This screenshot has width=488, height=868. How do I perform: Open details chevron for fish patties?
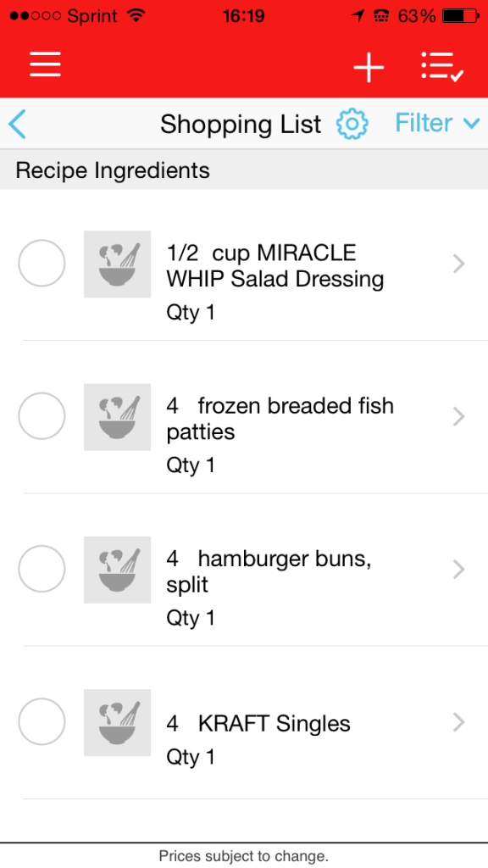point(458,417)
